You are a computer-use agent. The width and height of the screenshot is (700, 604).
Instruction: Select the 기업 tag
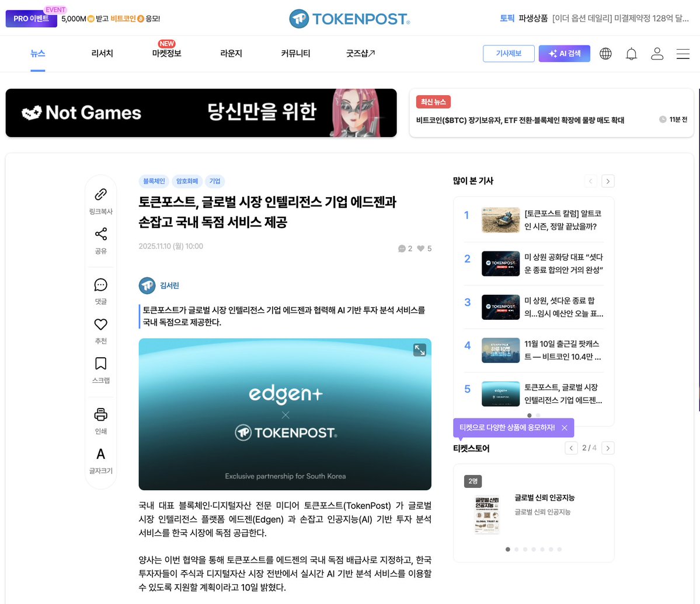[215, 181]
